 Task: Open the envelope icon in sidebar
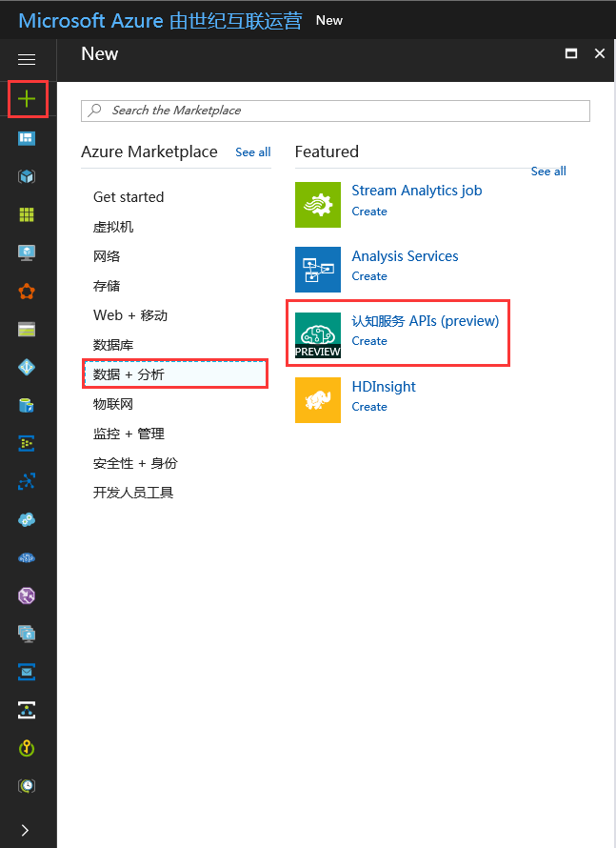point(27,672)
